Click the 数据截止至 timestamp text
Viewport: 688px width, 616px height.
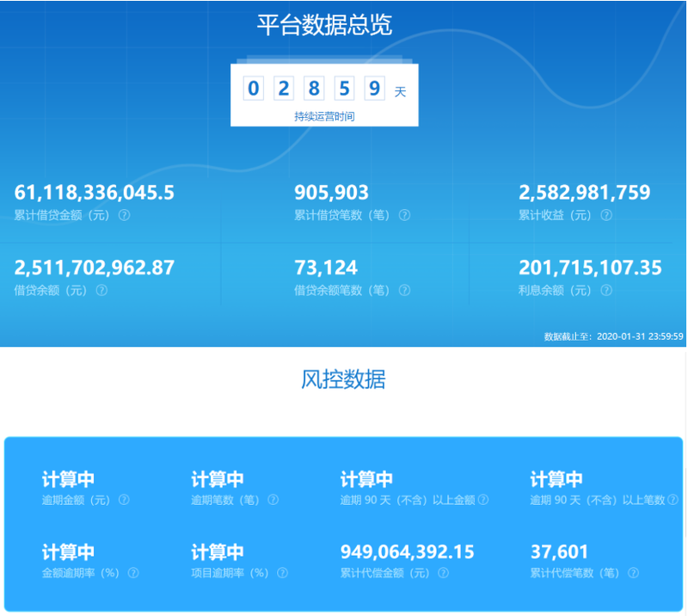[x=613, y=336]
